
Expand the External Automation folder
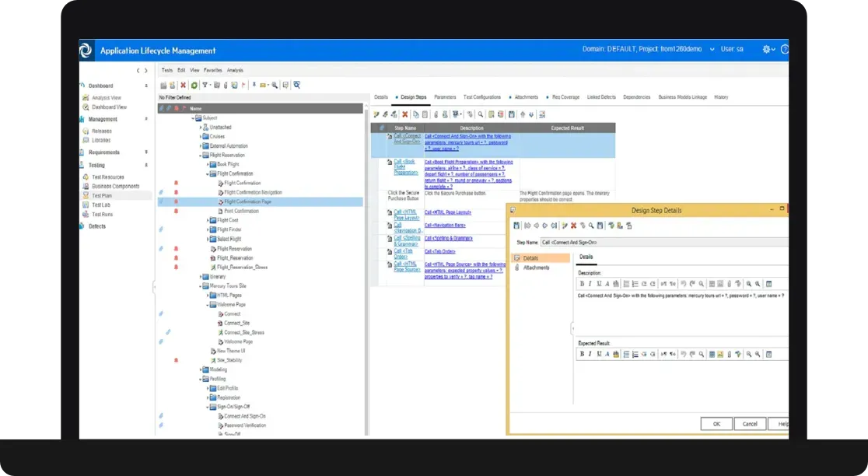pyautogui.click(x=201, y=146)
